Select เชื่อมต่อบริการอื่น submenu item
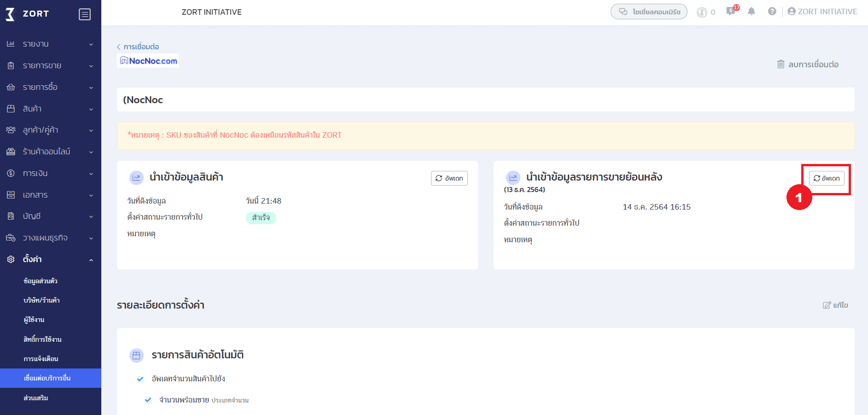 click(51, 378)
